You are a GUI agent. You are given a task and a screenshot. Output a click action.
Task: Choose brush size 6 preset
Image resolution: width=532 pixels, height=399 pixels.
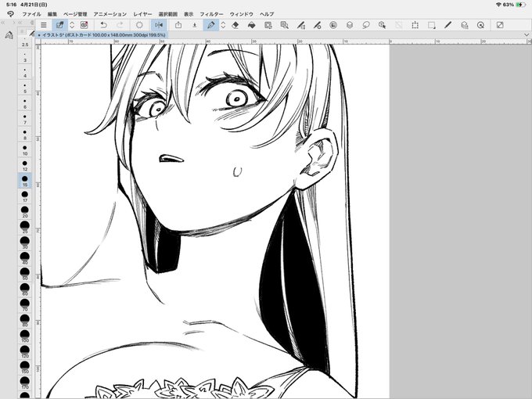25,103
